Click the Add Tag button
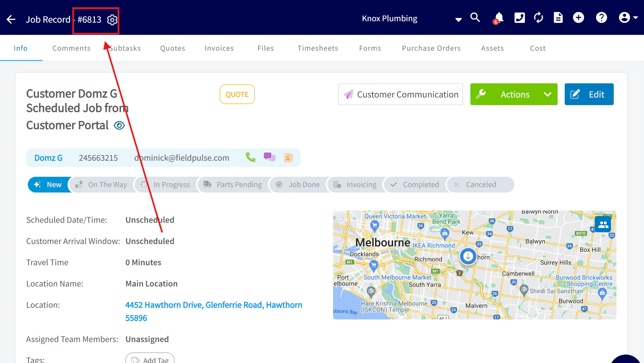This screenshot has width=644, height=363. [150, 358]
